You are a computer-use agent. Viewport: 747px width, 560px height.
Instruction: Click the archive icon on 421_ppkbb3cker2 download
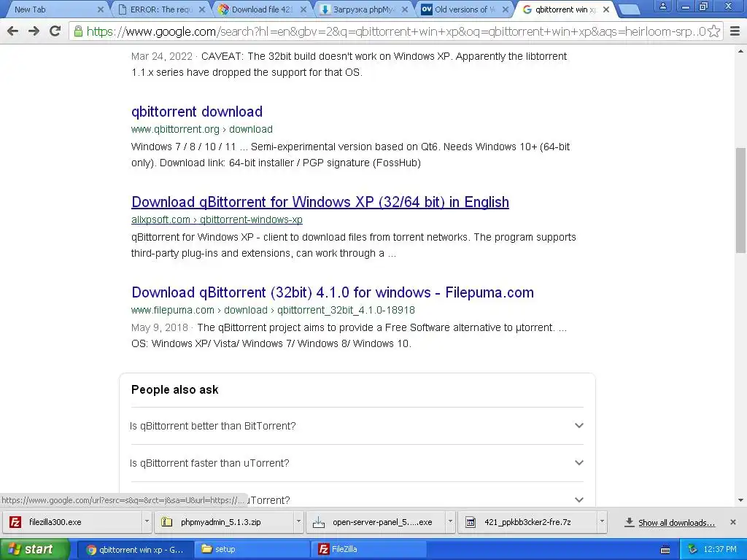[471, 522]
